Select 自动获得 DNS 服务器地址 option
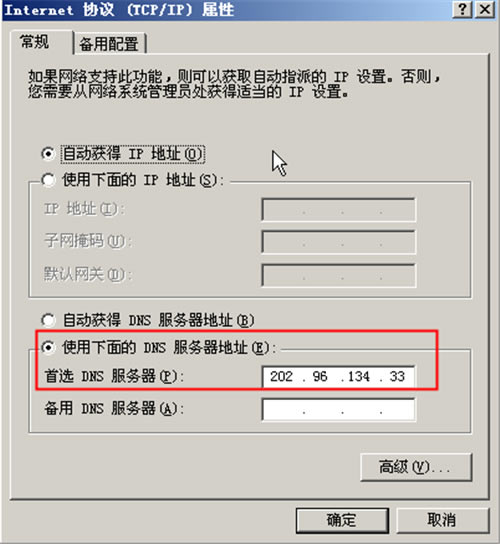 [x=48, y=320]
